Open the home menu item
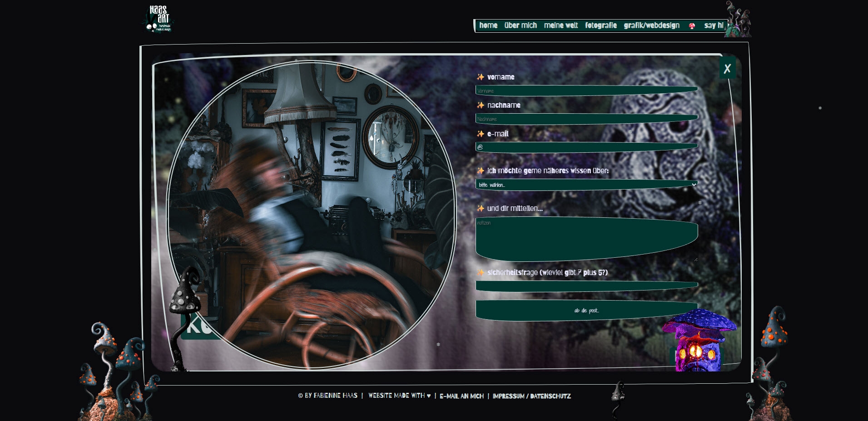The height and width of the screenshot is (421, 868). pos(488,25)
